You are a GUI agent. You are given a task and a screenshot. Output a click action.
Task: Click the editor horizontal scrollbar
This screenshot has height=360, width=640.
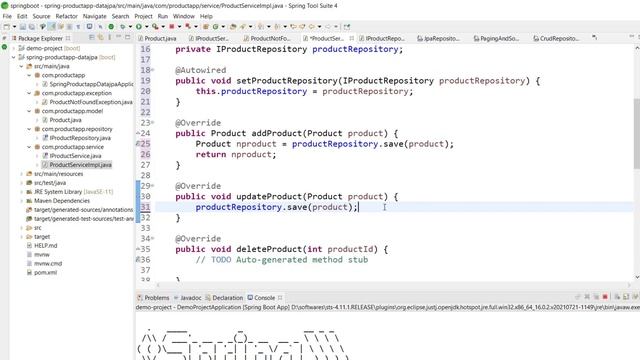[393, 285]
